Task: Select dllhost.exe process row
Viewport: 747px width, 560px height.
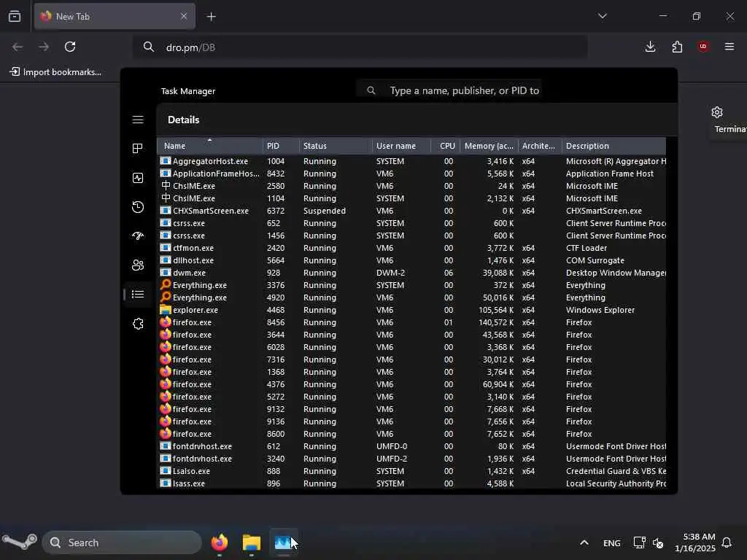Action: point(411,260)
